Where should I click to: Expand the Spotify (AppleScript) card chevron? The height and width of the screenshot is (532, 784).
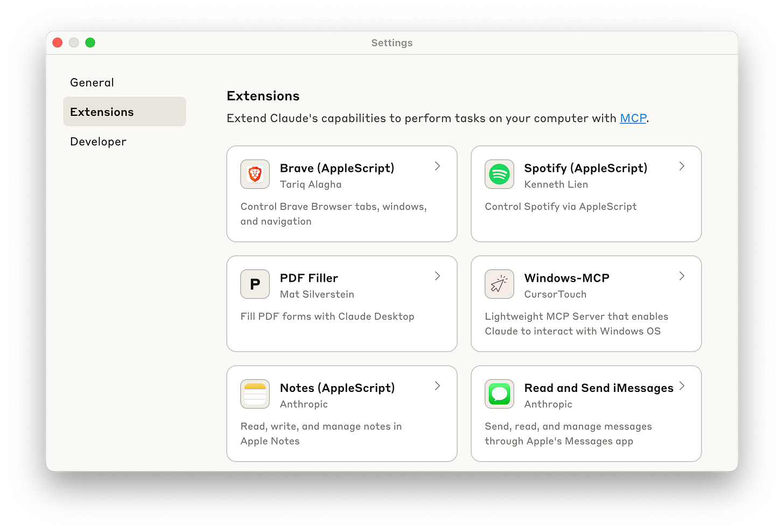pos(682,166)
